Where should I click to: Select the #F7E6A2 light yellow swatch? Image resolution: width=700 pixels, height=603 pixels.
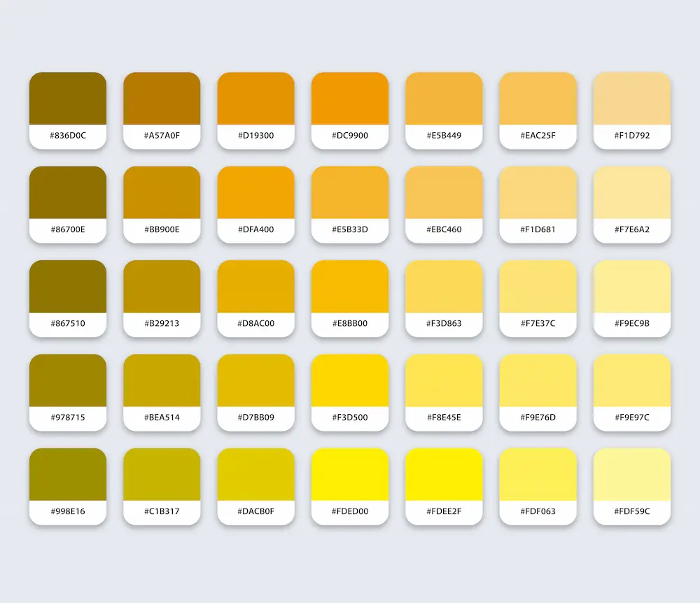click(631, 192)
